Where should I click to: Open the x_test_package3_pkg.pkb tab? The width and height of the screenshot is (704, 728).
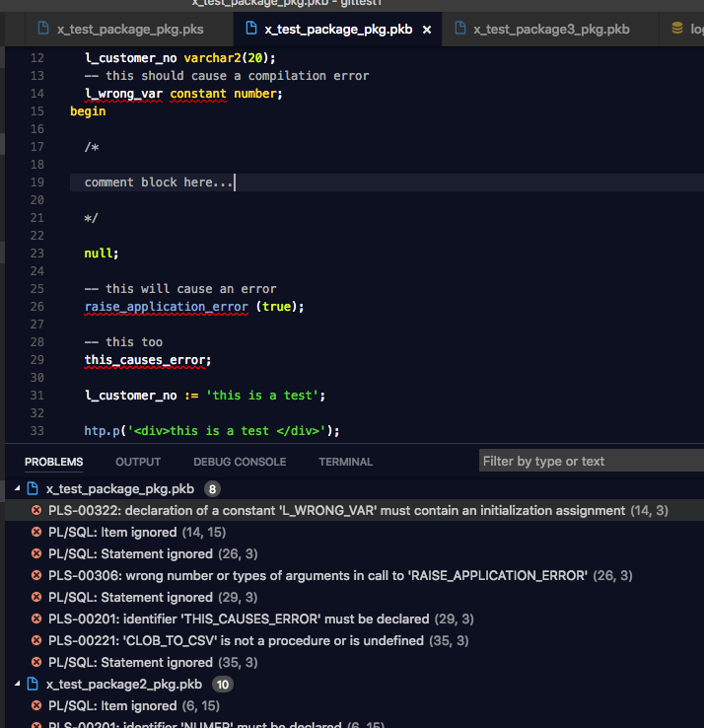tap(551, 30)
